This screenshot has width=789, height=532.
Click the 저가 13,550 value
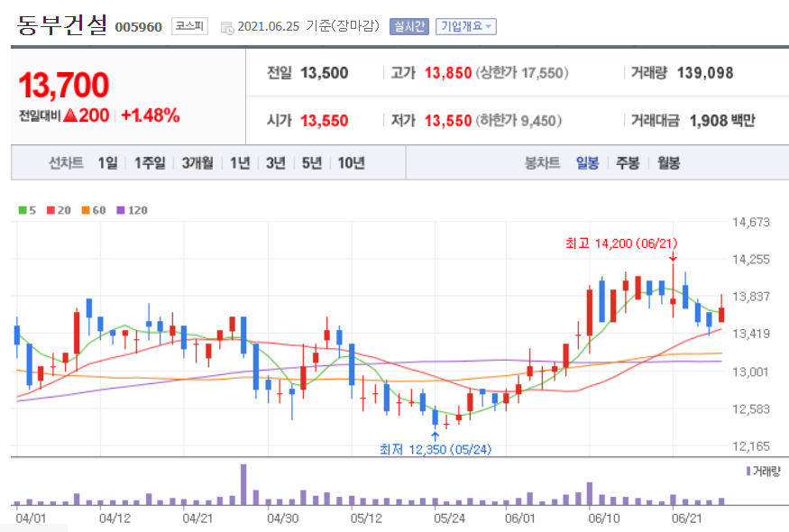pos(448,121)
